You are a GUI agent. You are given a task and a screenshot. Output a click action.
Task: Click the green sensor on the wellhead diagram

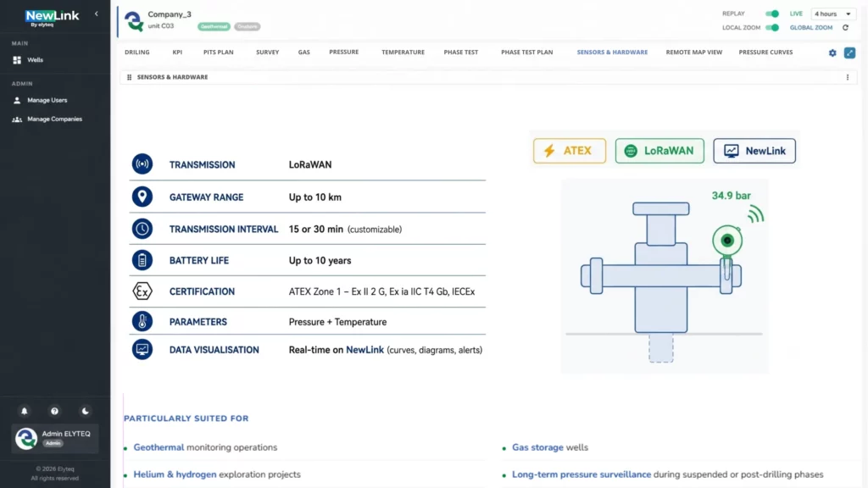(x=727, y=241)
